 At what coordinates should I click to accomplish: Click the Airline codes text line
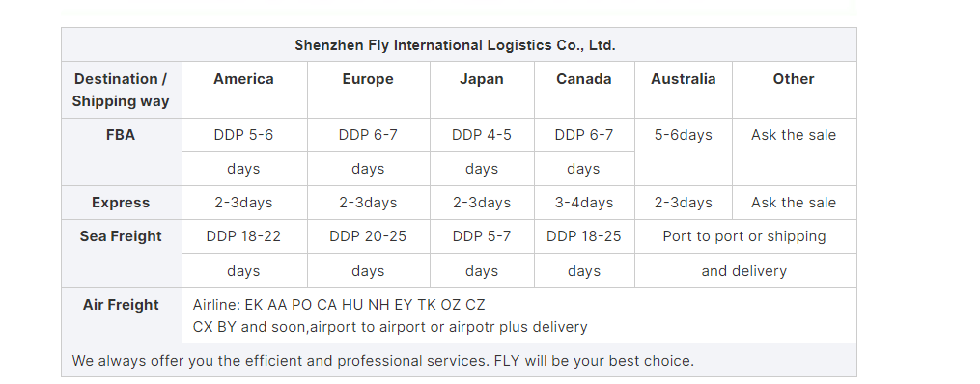pyautogui.click(x=339, y=305)
